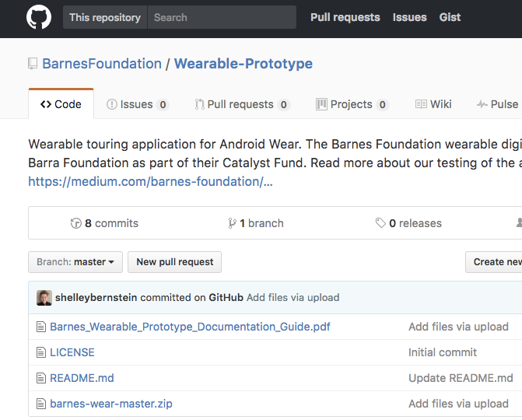
Task: Open the BarnesFoundation organization link
Action: pos(102,64)
